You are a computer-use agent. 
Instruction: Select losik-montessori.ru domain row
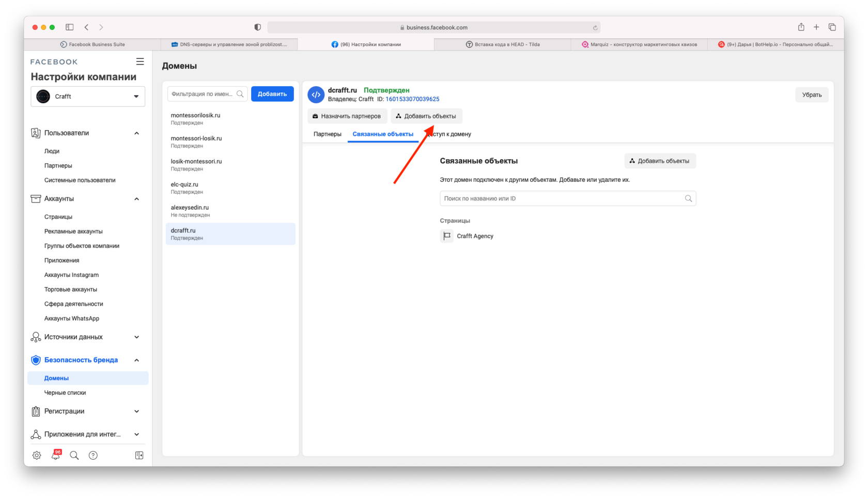pos(230,165)
